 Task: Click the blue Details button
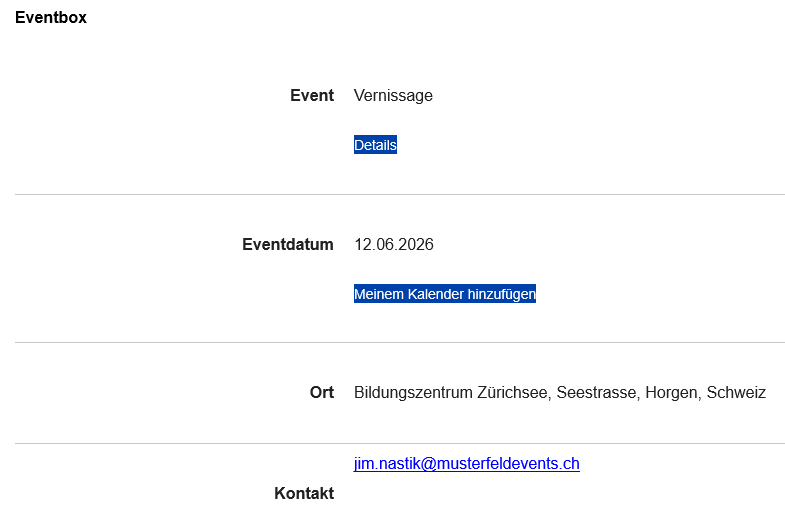click(375, 145)
